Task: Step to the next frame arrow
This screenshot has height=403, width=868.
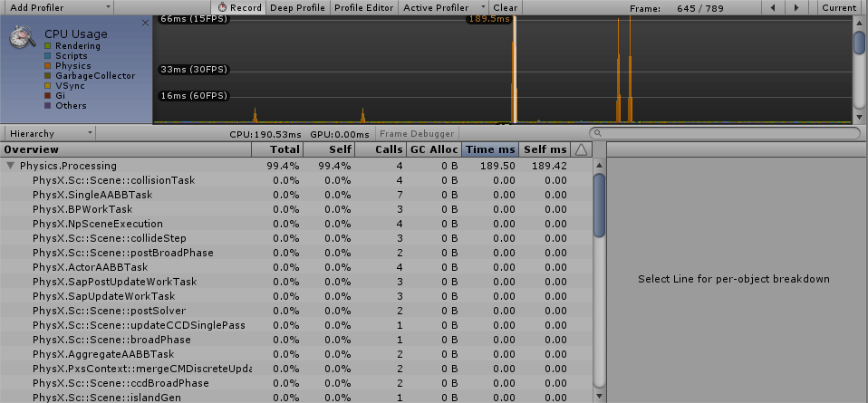Action: (x=796, y=7)
